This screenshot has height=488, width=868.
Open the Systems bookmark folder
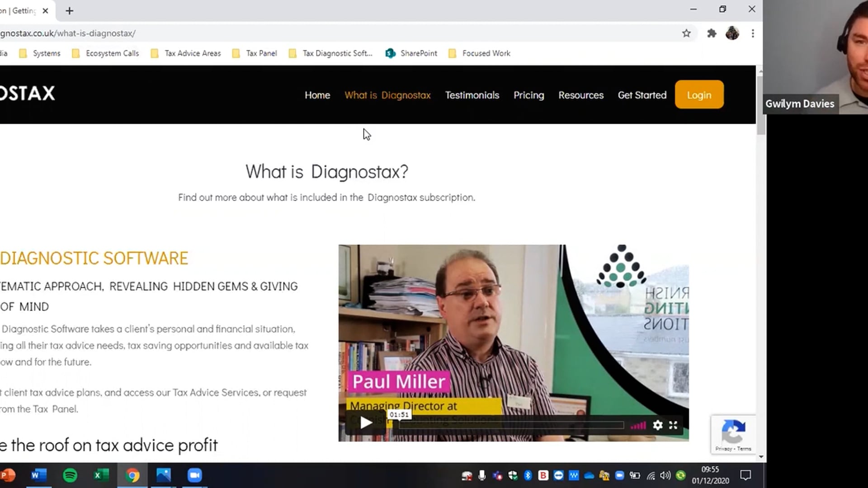(x=40, y=53)
